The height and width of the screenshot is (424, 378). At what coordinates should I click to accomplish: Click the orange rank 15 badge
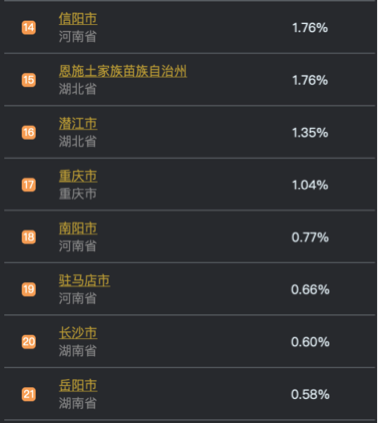(29, 80)
